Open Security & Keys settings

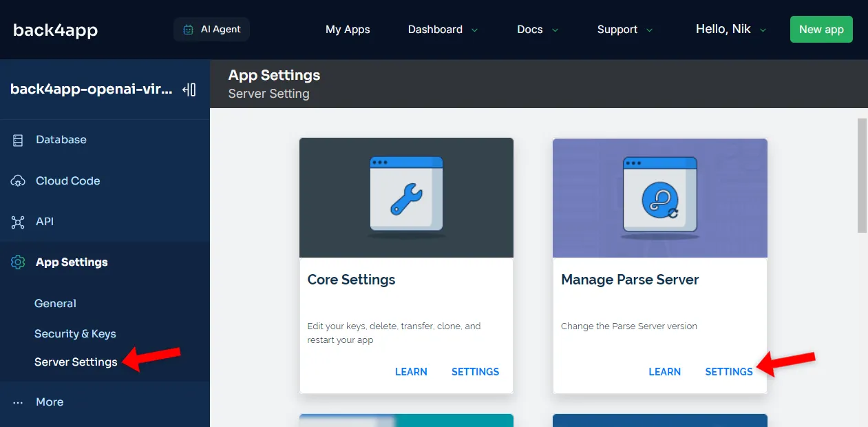[75, 333]
